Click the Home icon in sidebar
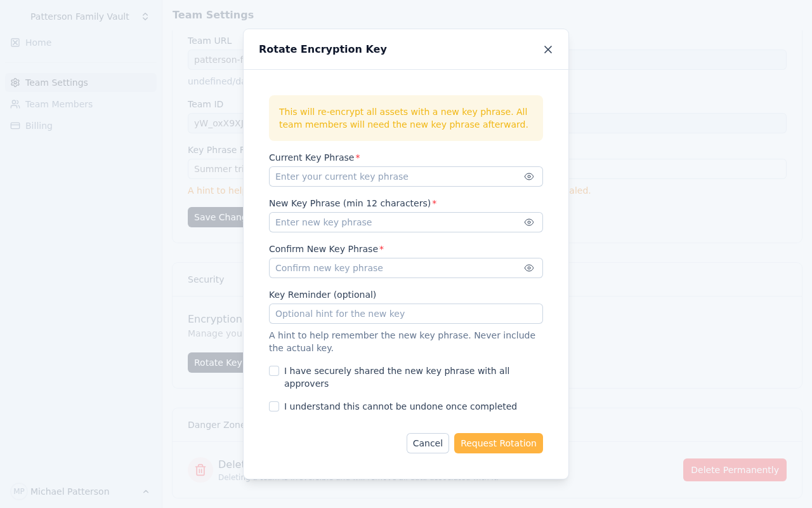Viewport: 812px width, 508px height. point(15,43)
